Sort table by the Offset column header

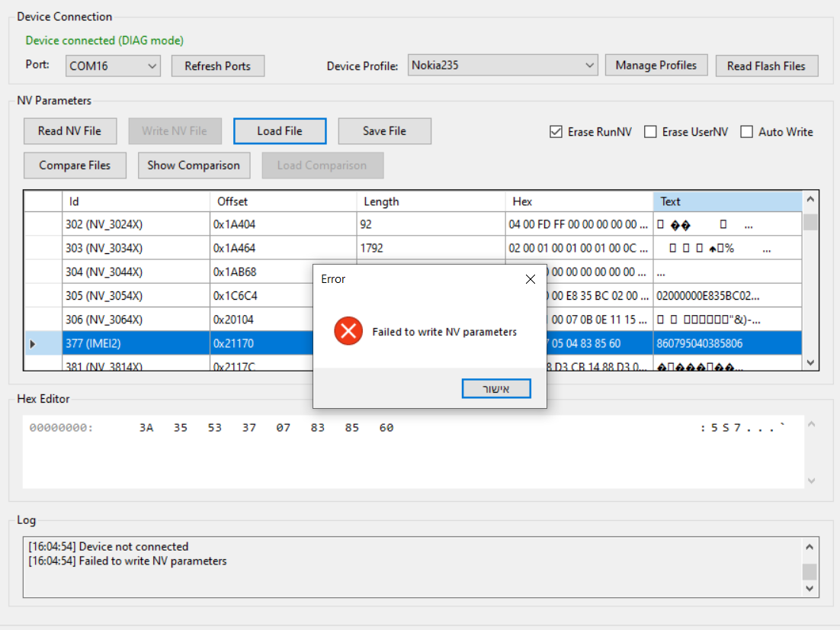point(282,201)
